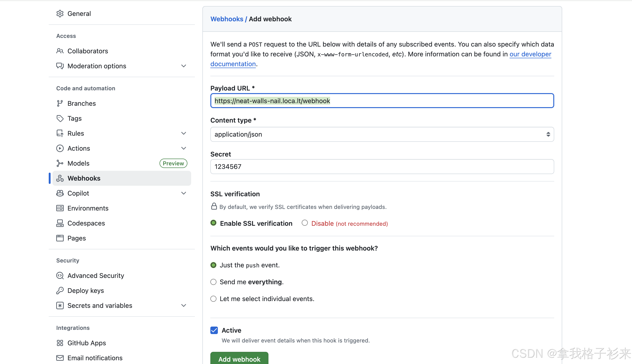Expand the Secrets and variables section
632x364 pixels.
click(x=183, y=306)
